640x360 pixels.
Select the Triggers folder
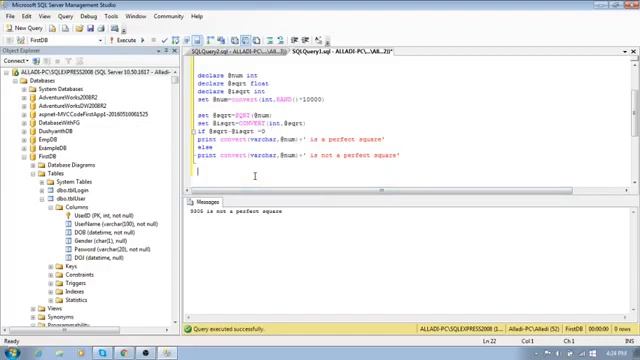76,283
